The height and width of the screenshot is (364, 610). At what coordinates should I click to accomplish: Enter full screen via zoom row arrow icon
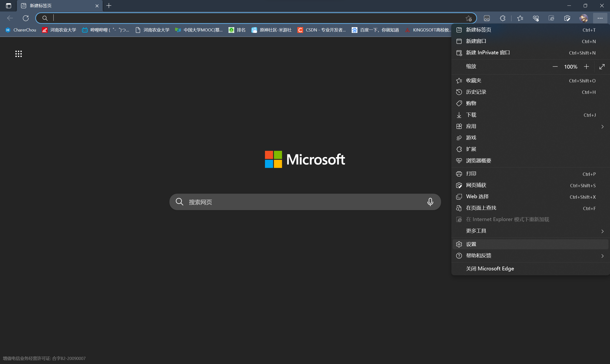point(602,67)
